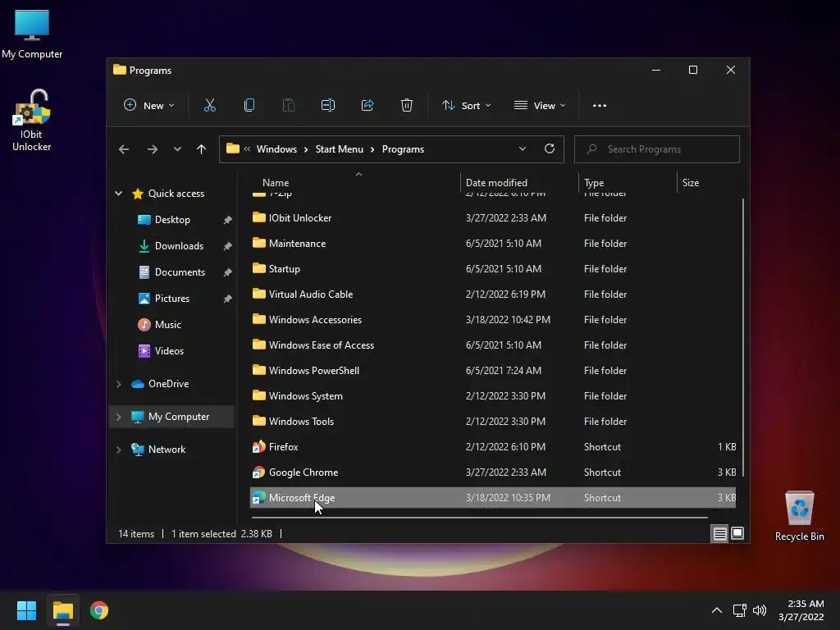Screen dimensions: 840x630
Task: Click the volume speaker tray icon
Action: click(760, 610)
